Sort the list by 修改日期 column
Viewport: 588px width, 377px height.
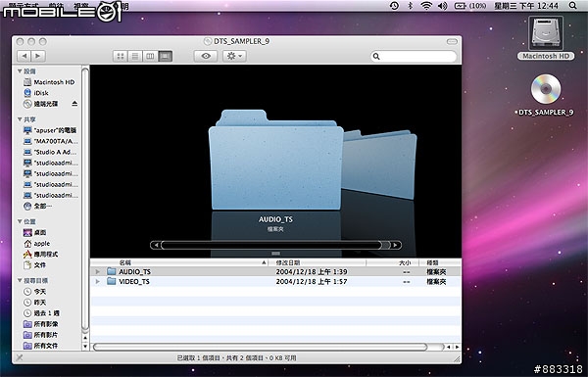coord(318,262)
